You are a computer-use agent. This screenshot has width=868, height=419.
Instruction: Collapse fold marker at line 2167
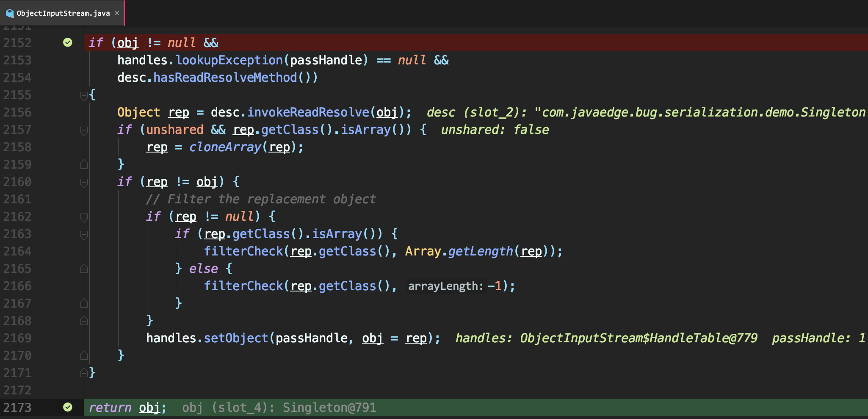coord(84,303)
